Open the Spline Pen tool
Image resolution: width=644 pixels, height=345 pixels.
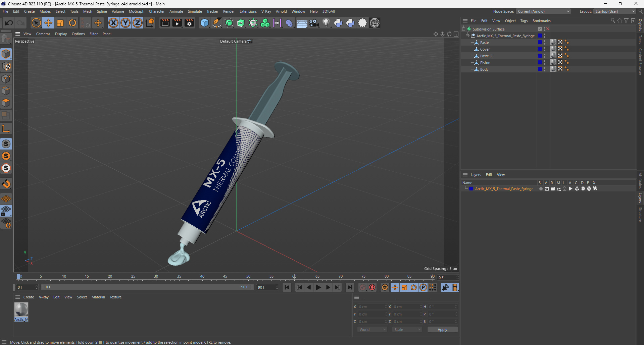click(217, 23)
